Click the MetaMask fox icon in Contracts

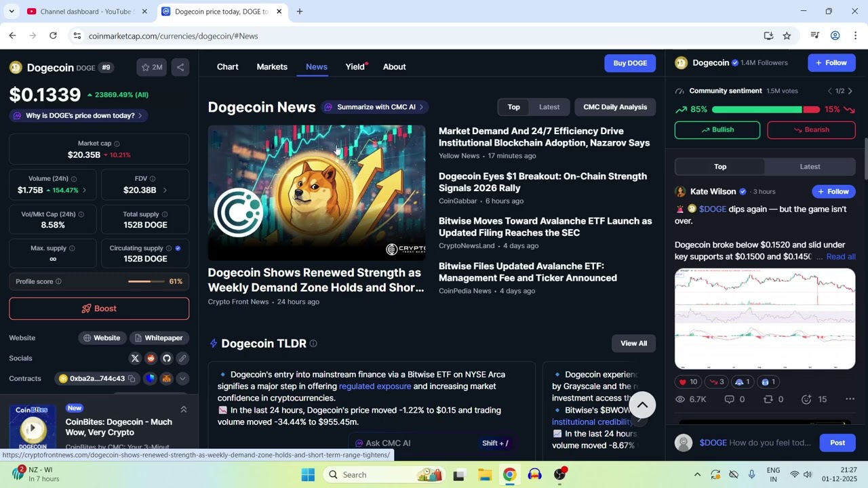166,378
